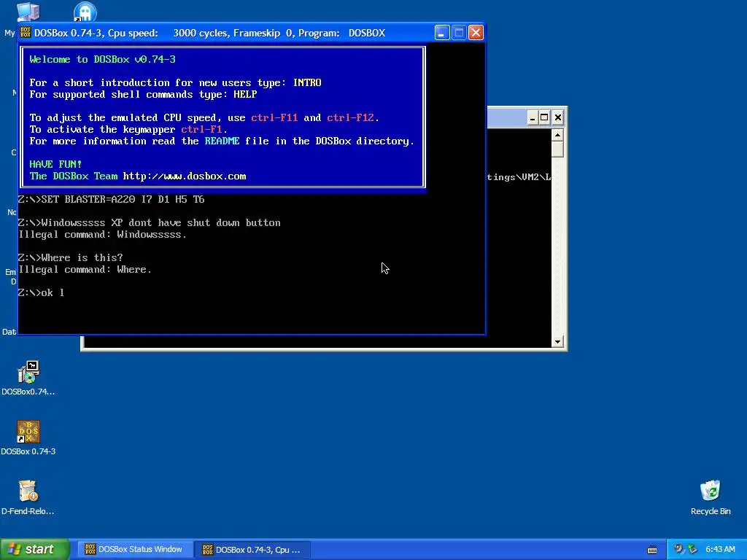
Task: Click the 'HAVE FUN!' text
Action: (55, 164)
